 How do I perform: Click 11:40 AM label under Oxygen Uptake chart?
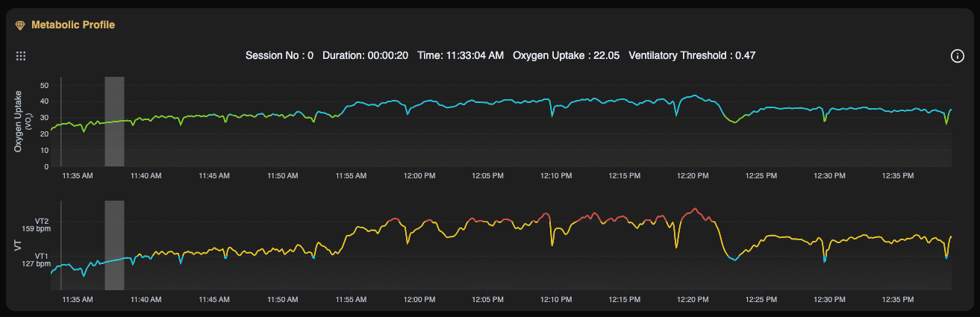pos(146,176)
